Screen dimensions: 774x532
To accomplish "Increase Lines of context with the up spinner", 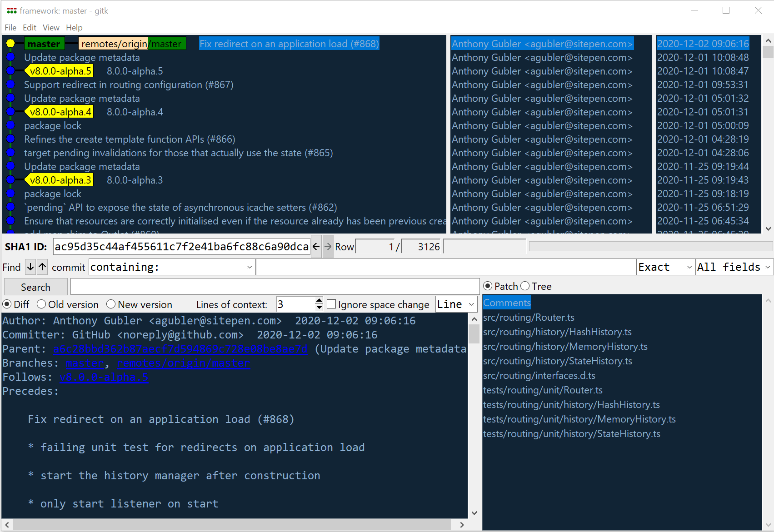I will (x=319, y=301).
